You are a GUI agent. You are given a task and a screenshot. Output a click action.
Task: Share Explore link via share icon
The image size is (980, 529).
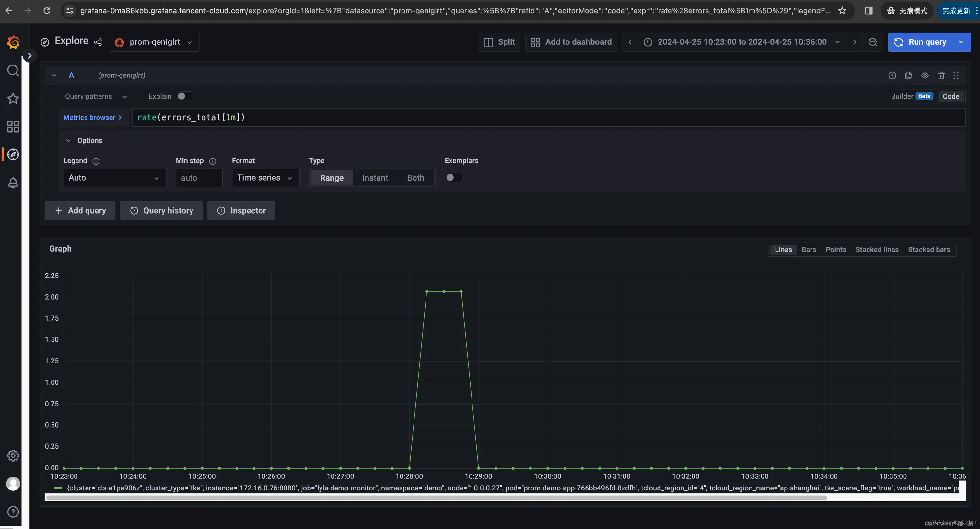98,42
